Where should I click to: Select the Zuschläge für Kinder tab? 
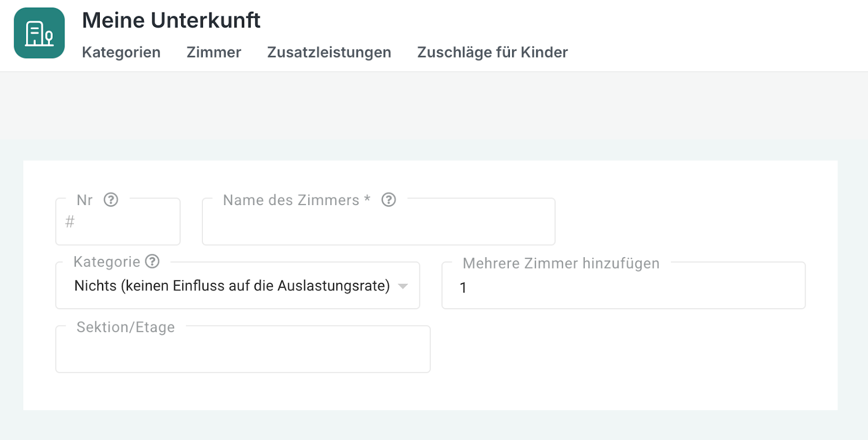pyautogui.click(x=493, y=52)
